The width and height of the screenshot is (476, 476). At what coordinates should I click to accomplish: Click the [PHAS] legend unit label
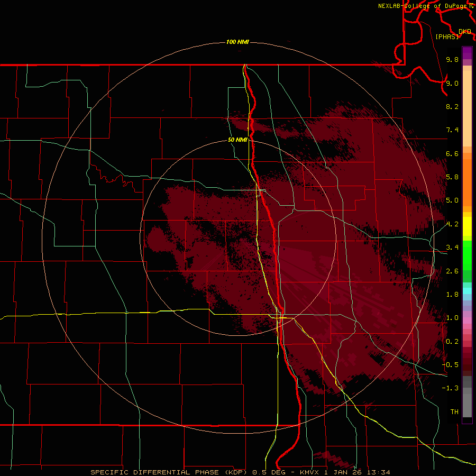click(x=447, y=36)
